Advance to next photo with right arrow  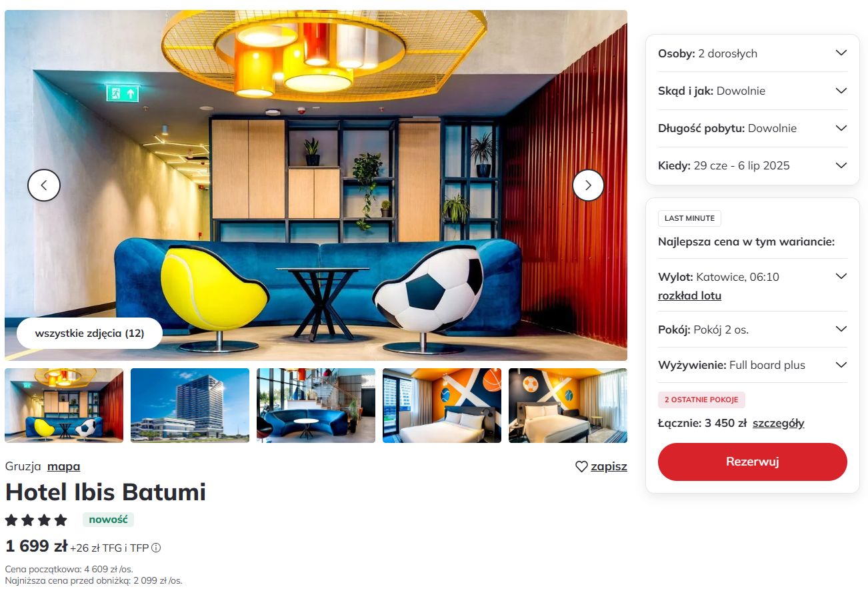click(x=588, y=185)
